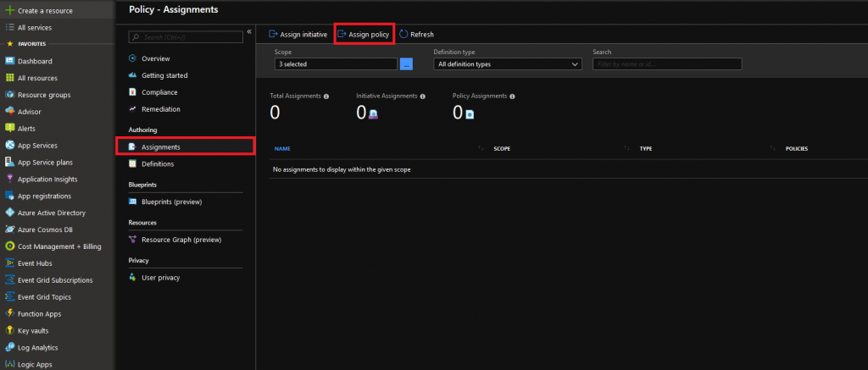Click the Policy Assignments info icon

(512, 97)
